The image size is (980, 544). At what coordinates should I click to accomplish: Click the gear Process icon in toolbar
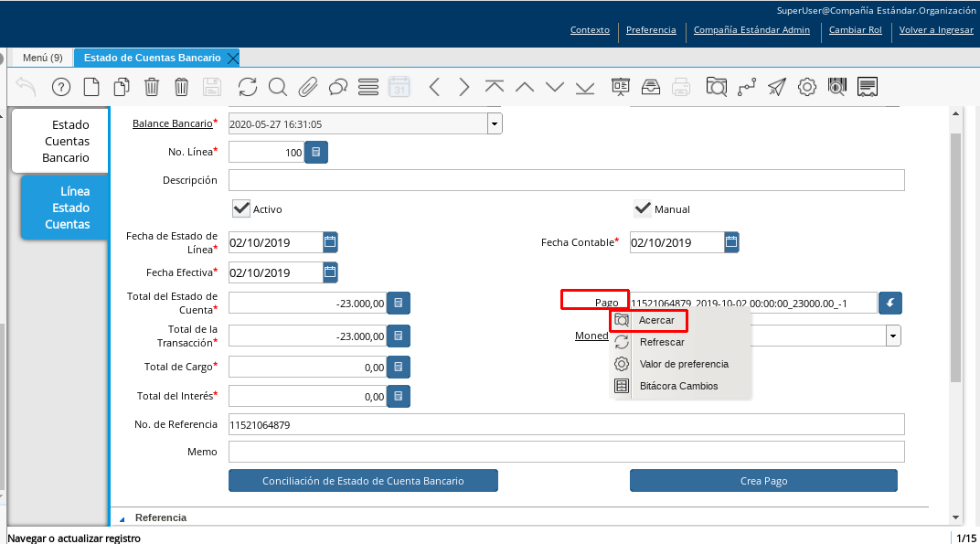point(806,87)
